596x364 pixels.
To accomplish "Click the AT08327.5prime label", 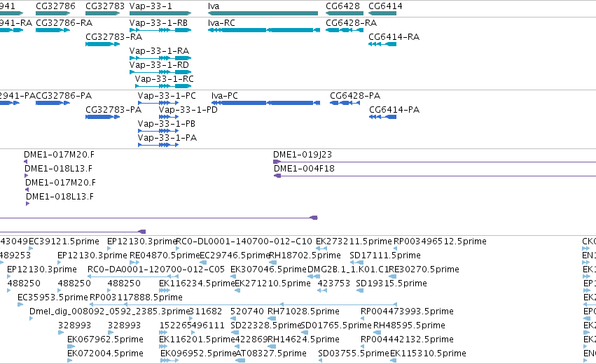I will 272,354.
